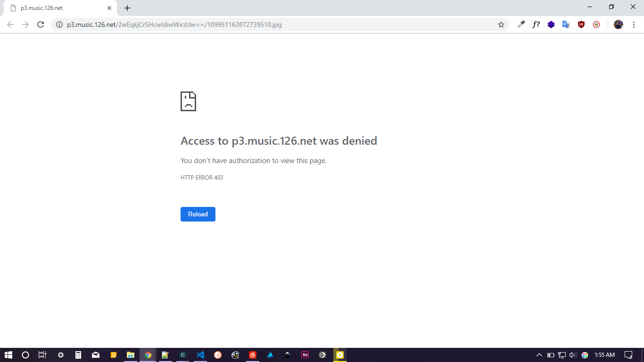The width and height of the screenshot is (644, 362).
Task: Open the Action Center notifications icon
Action: point(628,355)
